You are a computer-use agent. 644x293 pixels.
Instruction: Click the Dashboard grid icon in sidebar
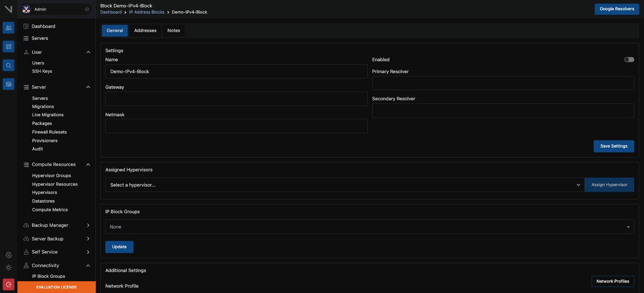[26, 26]
